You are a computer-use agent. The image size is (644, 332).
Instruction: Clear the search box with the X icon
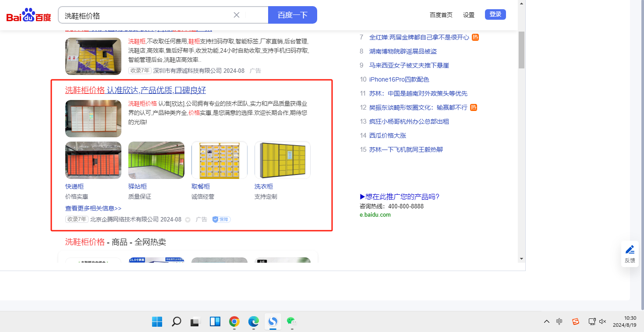click(x=237, y=15)
